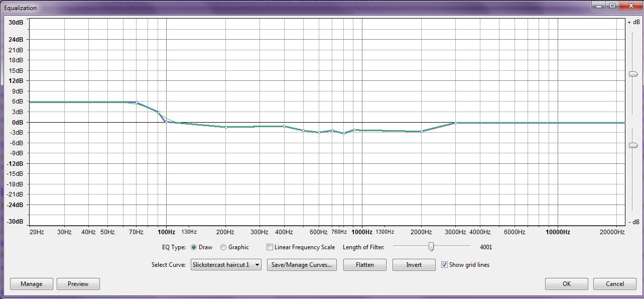Confirm the equalization with OK

566,284
